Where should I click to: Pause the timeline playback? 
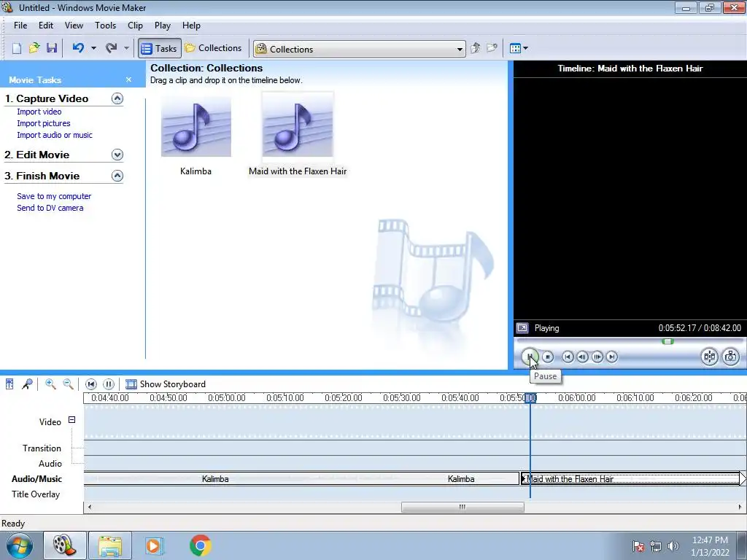109,384
